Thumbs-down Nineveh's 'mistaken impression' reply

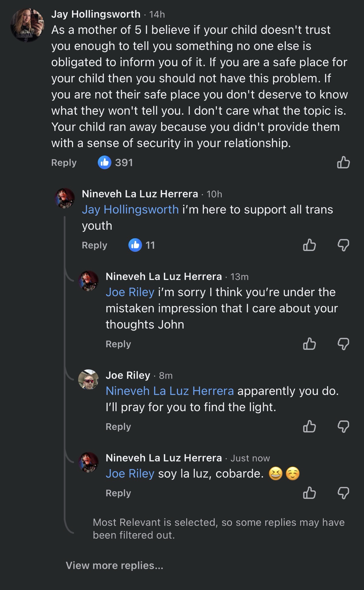343,344
